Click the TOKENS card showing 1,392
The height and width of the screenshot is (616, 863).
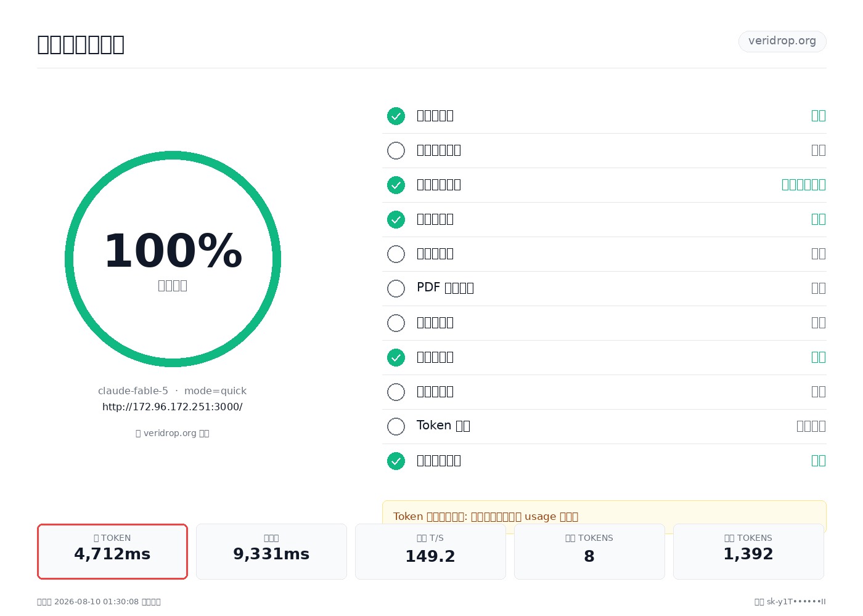coord(748,551)
